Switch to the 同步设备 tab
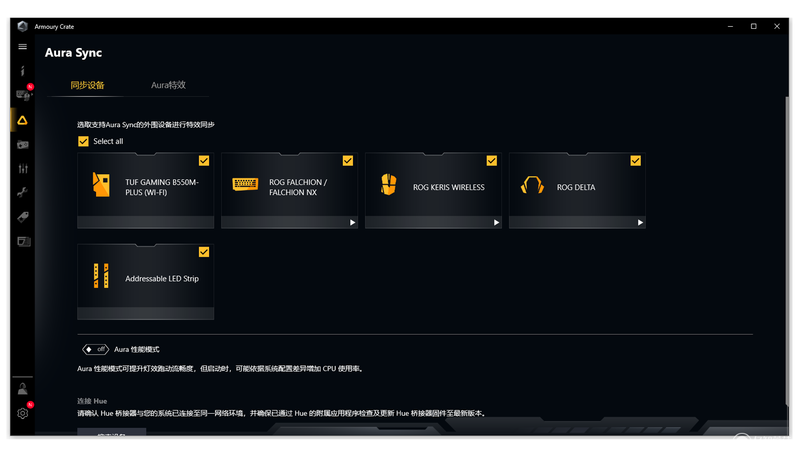 pyautogui.click(x=87, y=85)
